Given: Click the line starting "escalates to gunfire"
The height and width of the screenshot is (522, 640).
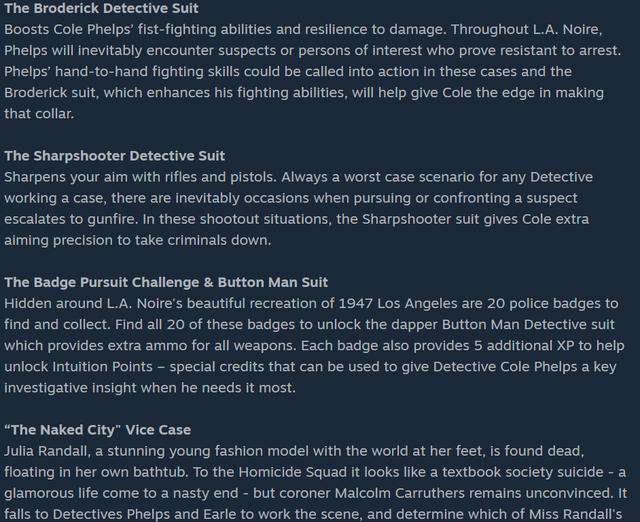Looking at the screenshot, I should (297, 219).
